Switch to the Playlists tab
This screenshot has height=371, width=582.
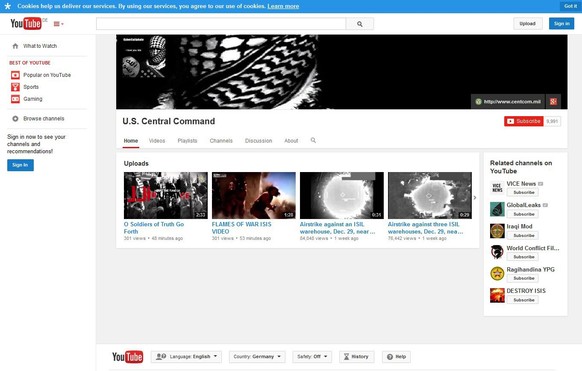coord(187,141)
